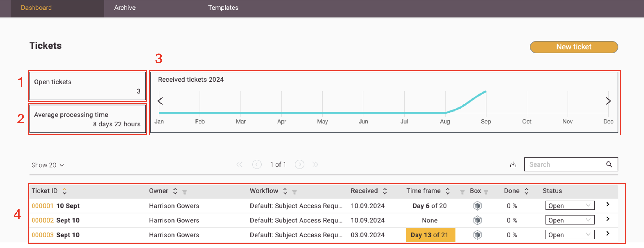Click the 1 of 1 page indicator
The image size is (644, 248).
point(278,164)
